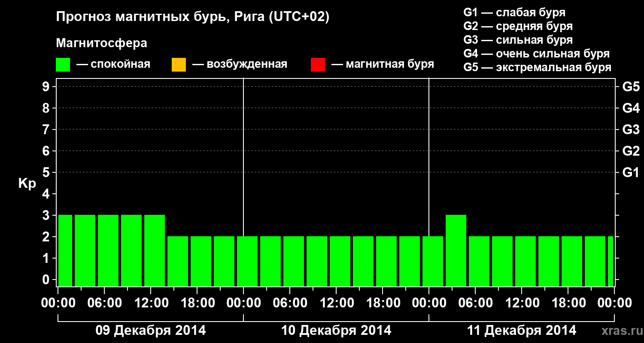
Task: Select legend line G1 — слабая буря
Action: pyautogui.click(x=514, y=12)
